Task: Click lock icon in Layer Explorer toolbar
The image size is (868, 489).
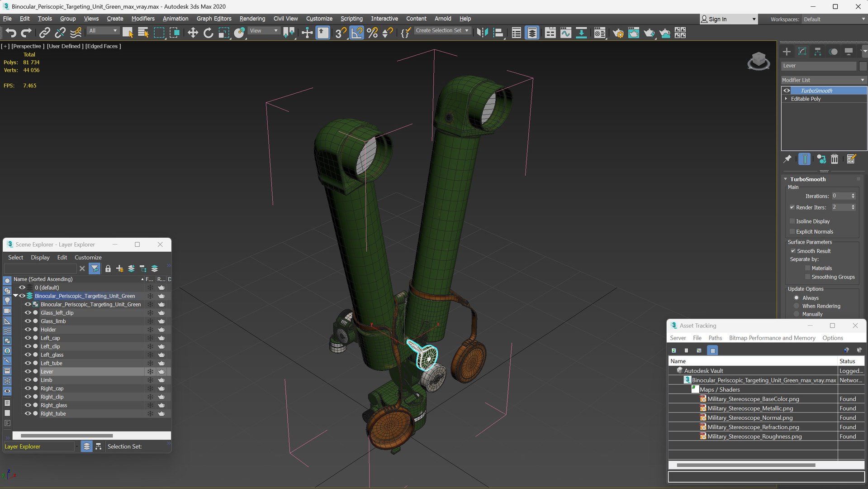Action: click(108, 268)
